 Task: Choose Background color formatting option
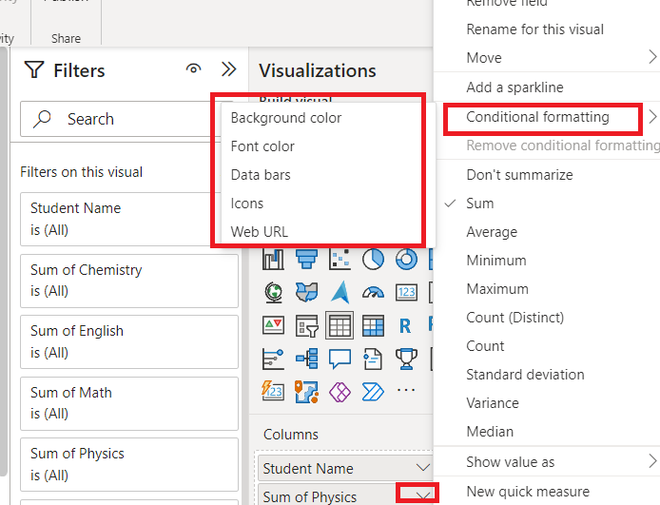(286, 118)
